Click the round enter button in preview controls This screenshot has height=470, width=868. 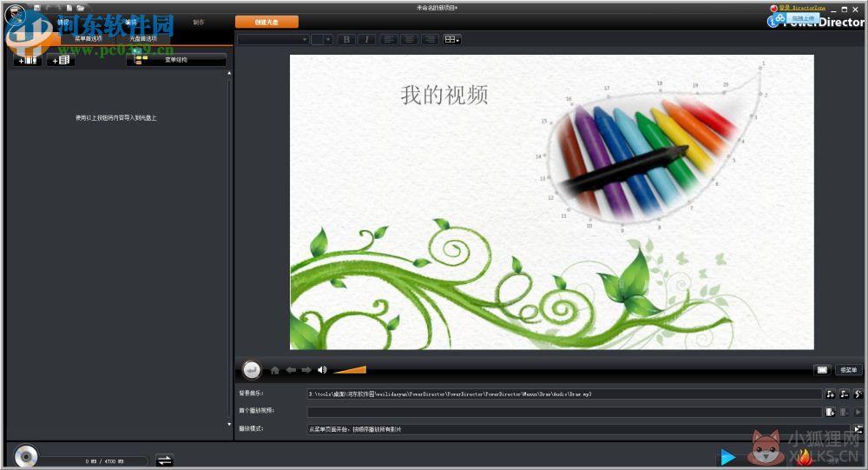coord(252,370)
